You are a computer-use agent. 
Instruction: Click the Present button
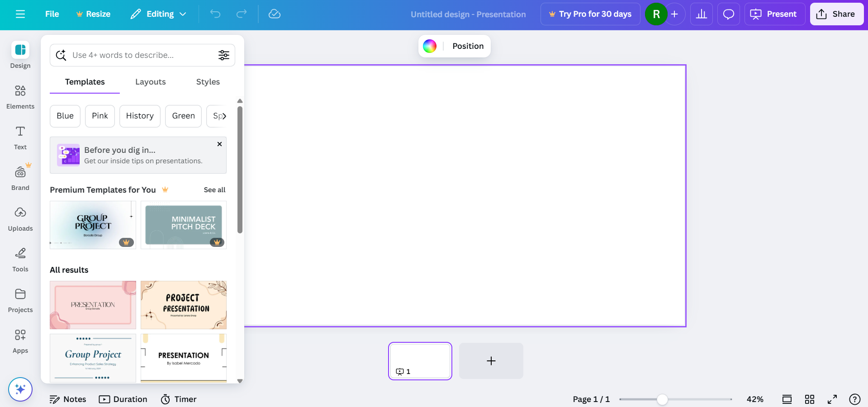pos(775,14)
